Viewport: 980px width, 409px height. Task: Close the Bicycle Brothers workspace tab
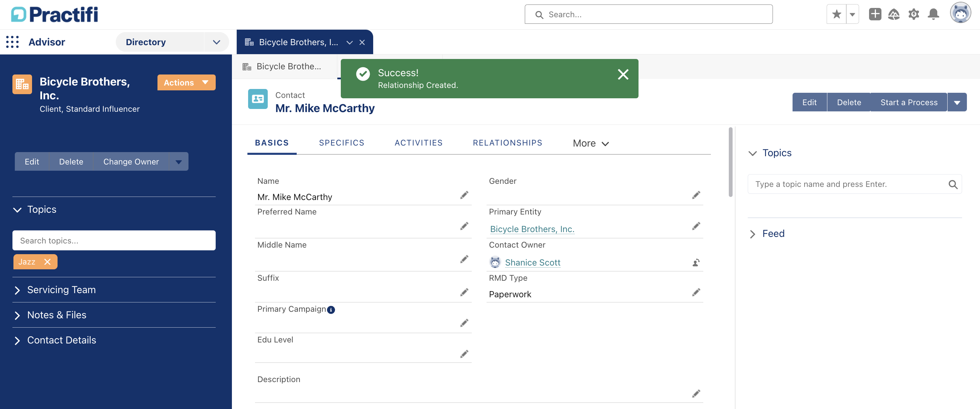(x=362, y=42)
